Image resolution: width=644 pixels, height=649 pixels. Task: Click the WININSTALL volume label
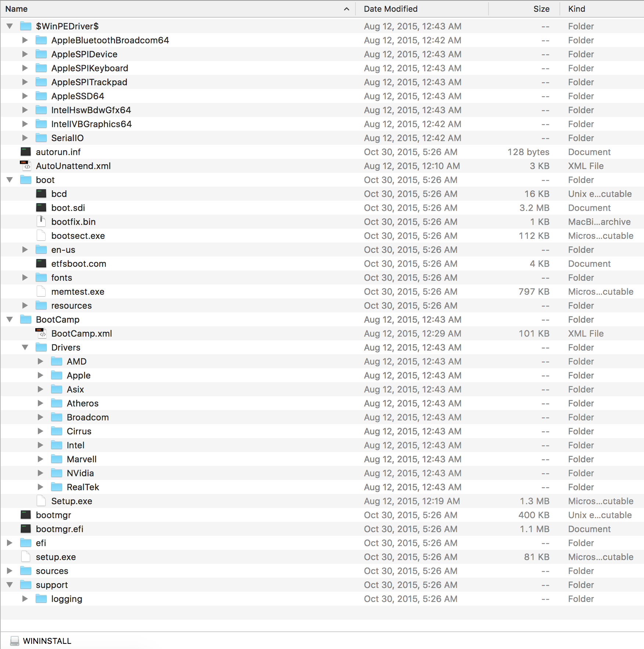coord(47,641)
